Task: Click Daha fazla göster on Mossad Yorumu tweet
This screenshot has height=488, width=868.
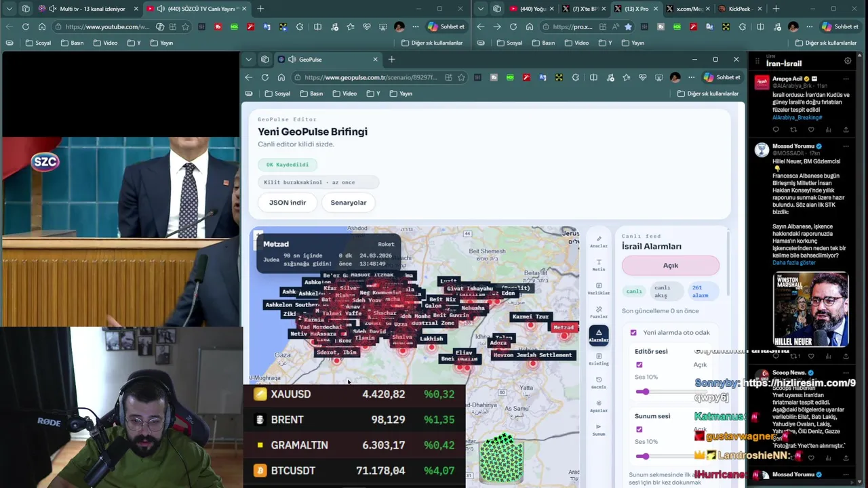Action: (794, 263)
